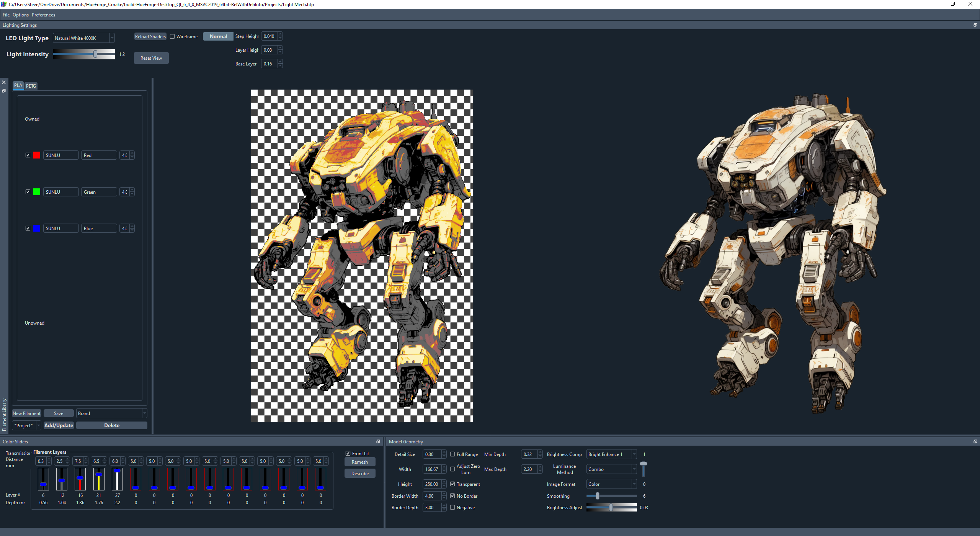Click the float icon on the Lighting Settings panel
The height and width of the screenshot is (536, 980).
click(x=975, y=25)
